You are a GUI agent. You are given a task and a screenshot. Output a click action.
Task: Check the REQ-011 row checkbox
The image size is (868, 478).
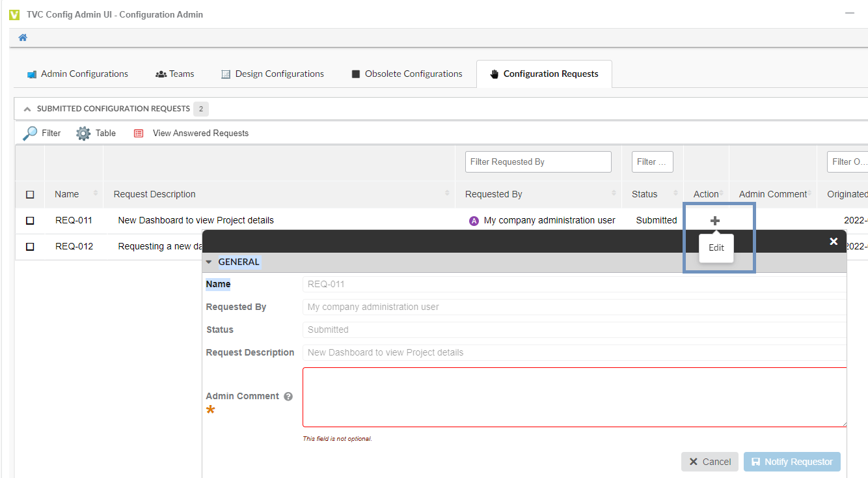pyautogui.click(x=30, y=221)
